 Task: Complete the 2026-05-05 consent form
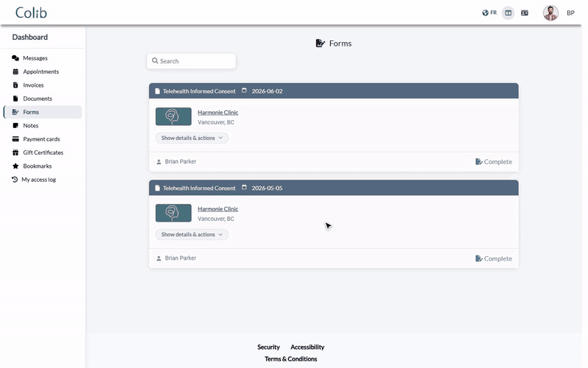point(493,259)
